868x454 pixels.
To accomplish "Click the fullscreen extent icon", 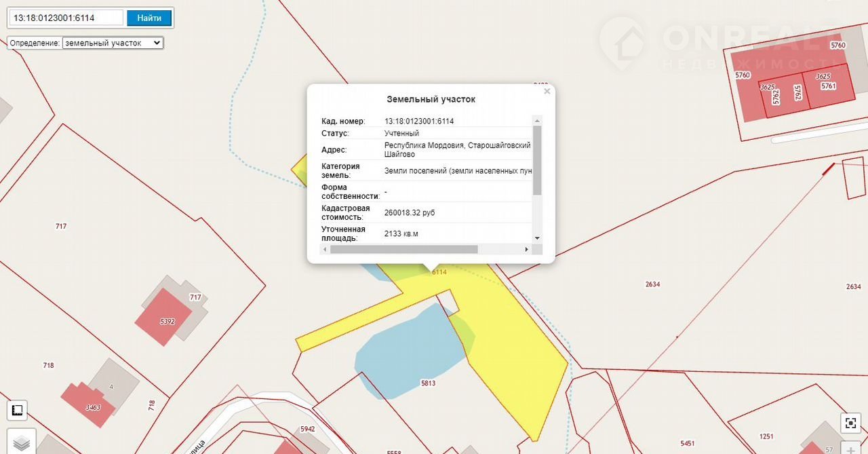I will point(850,423).
